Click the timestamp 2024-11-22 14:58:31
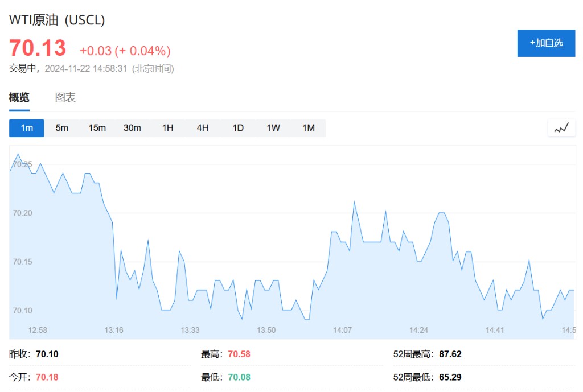The width and height of the screenshot is (583, 392). coord(86,69)
